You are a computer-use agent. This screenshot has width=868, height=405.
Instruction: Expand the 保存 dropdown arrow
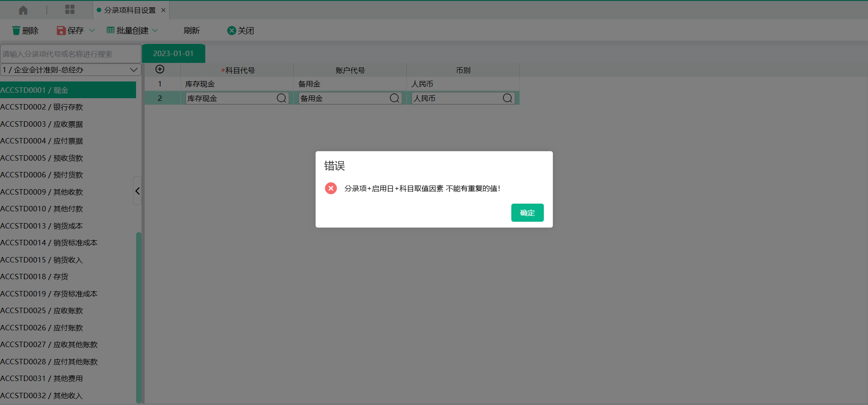pos(92,30)
